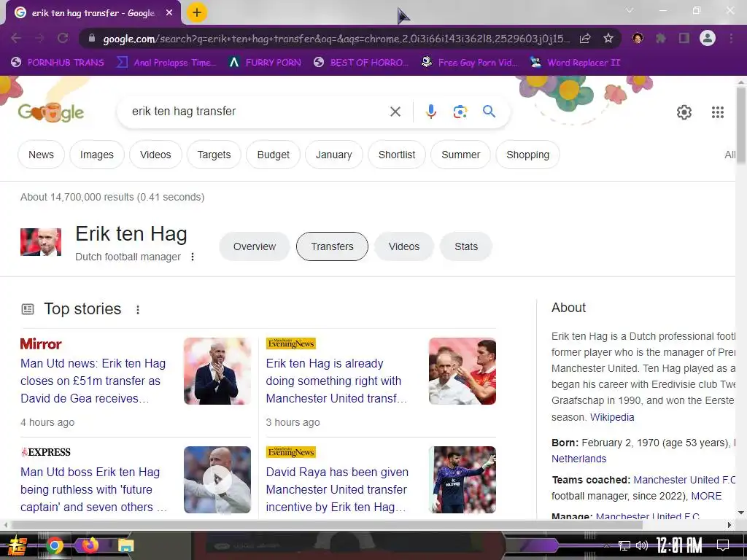
Task: Close the erik ten hag transfer tab
Action: [x=169, y=13]
